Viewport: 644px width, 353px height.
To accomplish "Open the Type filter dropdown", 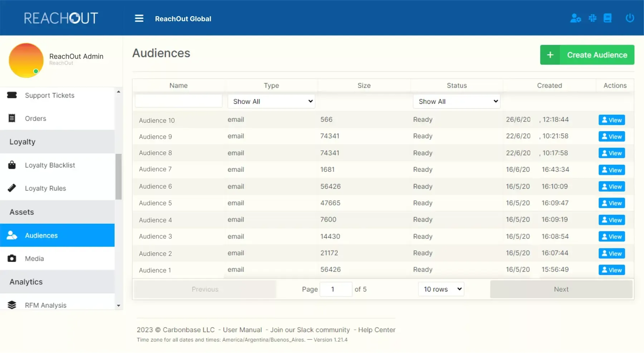I will (272, 101).
